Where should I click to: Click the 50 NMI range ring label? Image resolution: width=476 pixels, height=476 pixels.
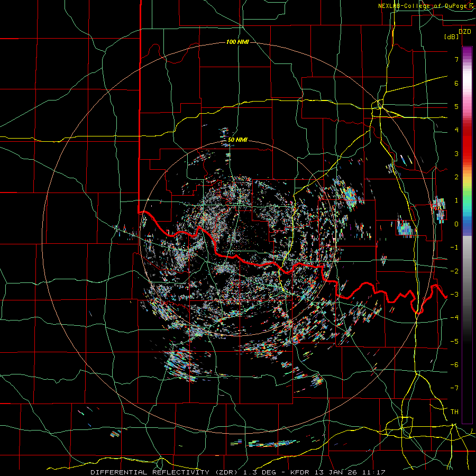pyautogui.click(x=237, y=140)
